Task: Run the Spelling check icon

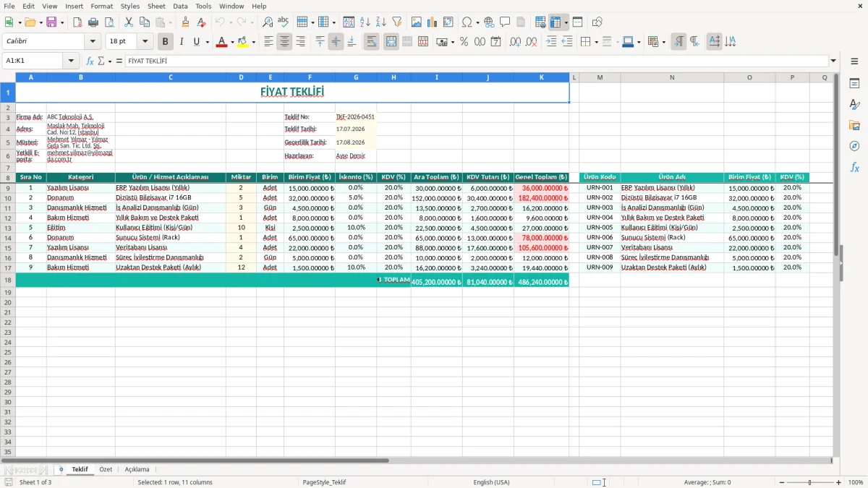Action: tap(284, 22)
